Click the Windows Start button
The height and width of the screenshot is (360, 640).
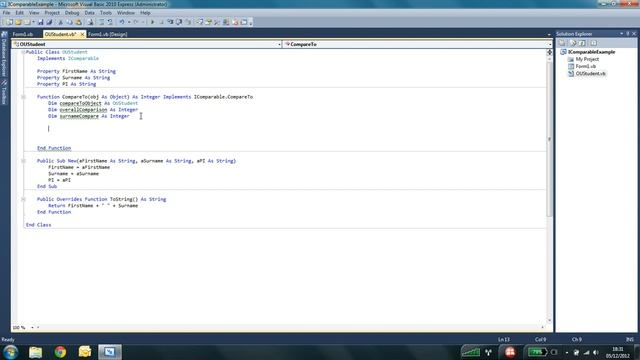click(10, 351)
